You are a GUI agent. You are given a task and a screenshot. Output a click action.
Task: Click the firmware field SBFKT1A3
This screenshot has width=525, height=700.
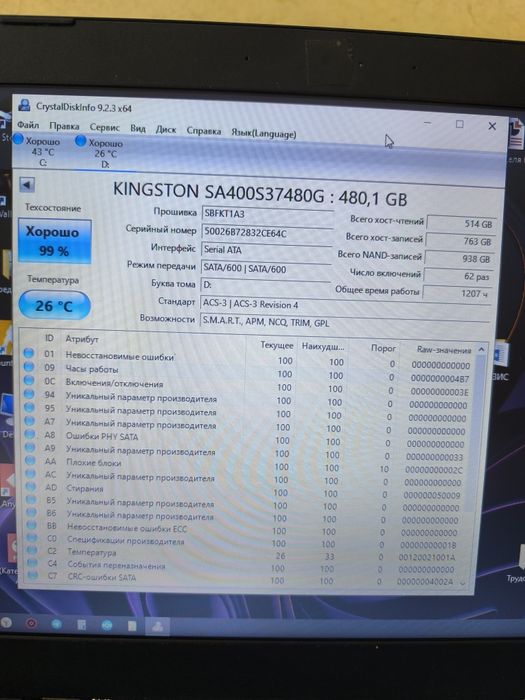267,214
